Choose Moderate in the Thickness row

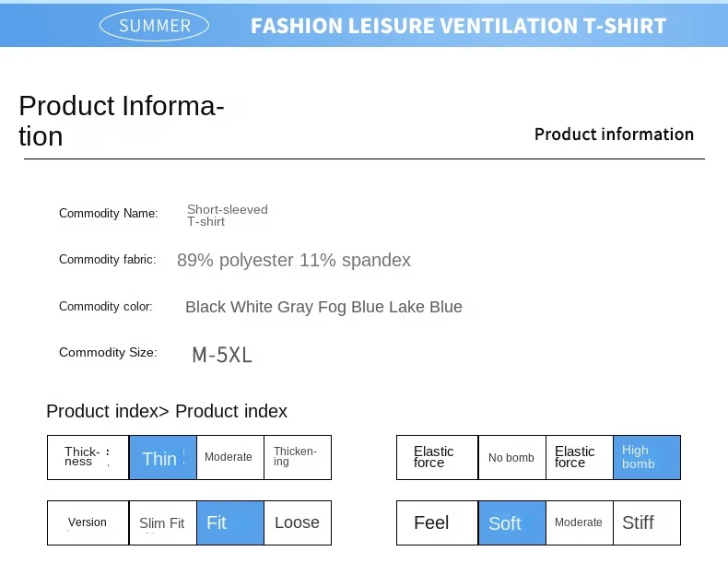(x=229, y=458)
